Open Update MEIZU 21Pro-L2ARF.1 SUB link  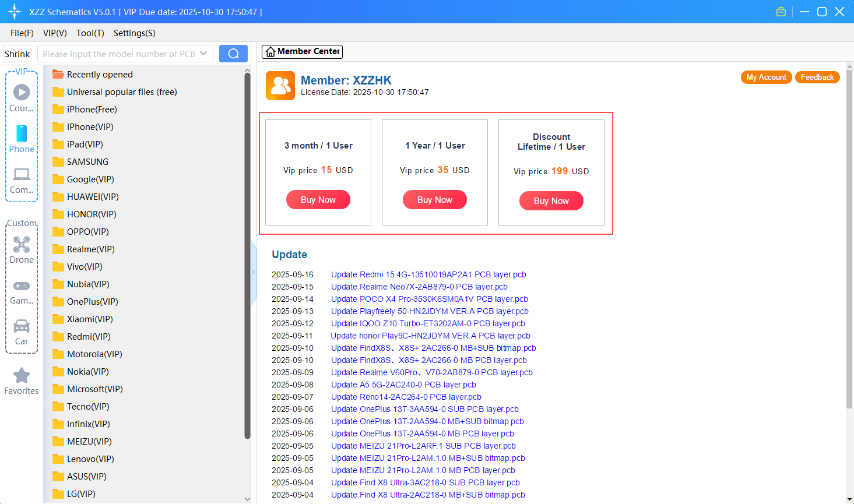tap(423, 446)
